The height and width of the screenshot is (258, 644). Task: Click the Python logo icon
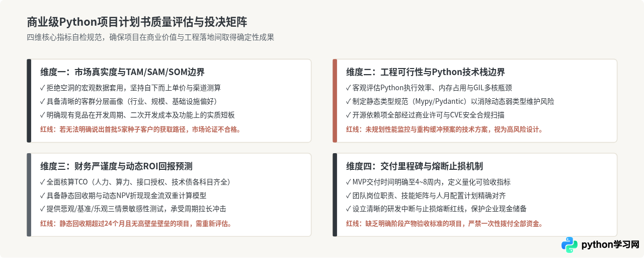[570, 245]
